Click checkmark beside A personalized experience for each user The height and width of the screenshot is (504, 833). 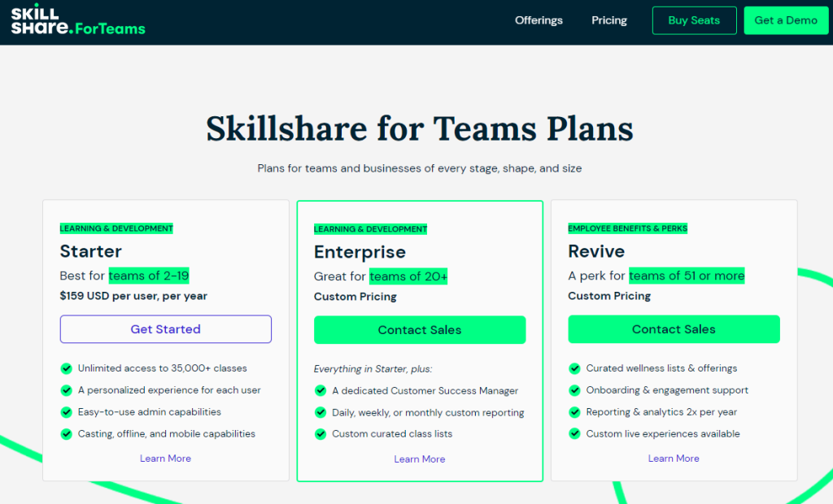tap(67, 390)
